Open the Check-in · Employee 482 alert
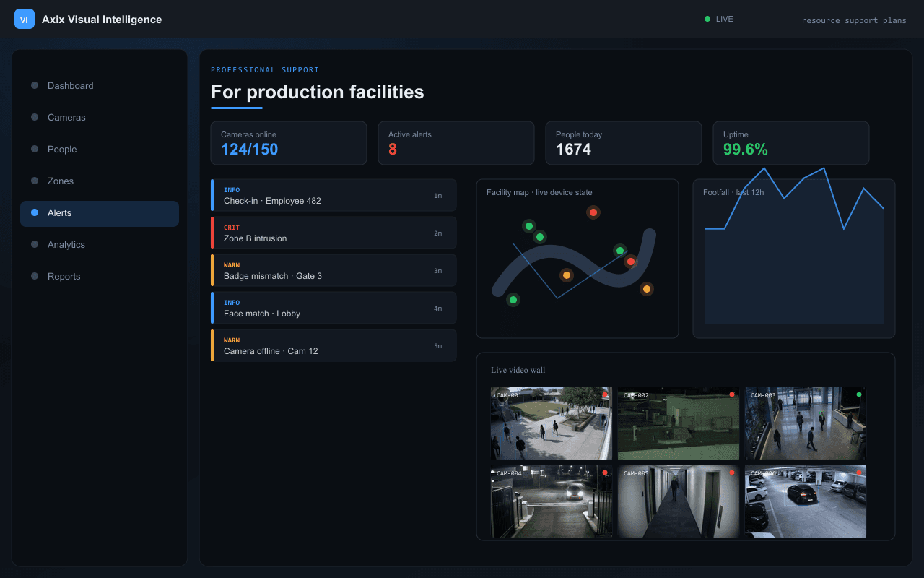 pos(334,195)
